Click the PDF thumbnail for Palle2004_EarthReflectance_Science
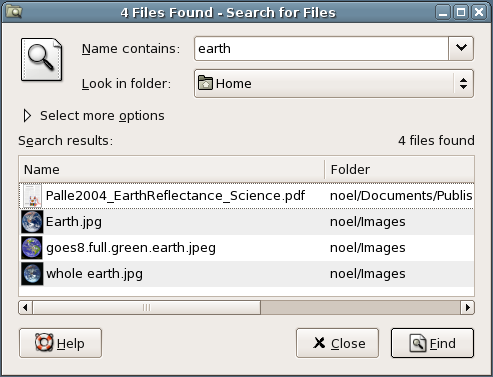This screenshot has width=493, height=377. (32, 196)
